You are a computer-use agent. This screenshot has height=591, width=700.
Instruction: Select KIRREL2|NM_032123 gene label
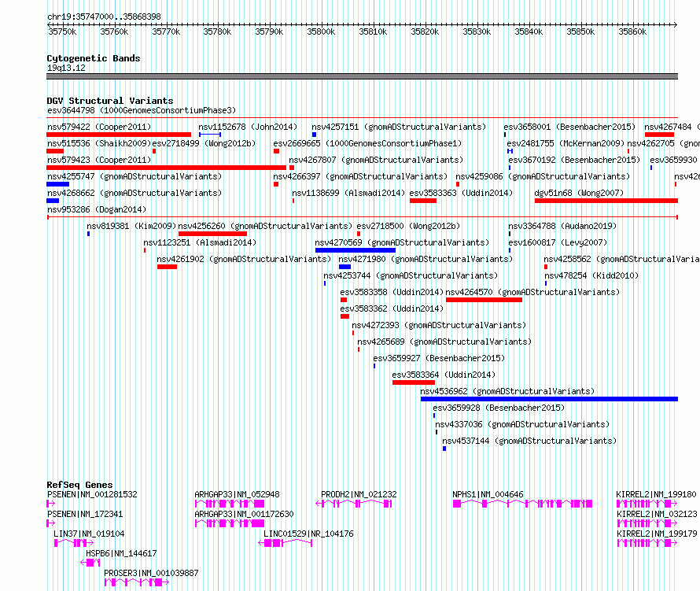point(657,514)
